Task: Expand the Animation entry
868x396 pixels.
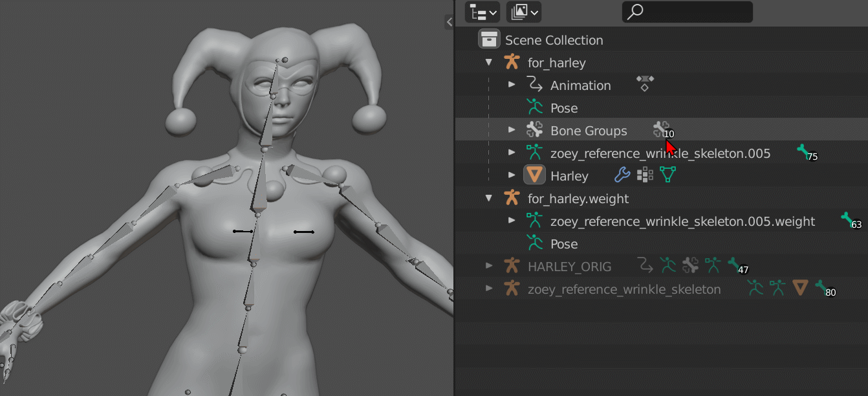Action: click(512, 85)
